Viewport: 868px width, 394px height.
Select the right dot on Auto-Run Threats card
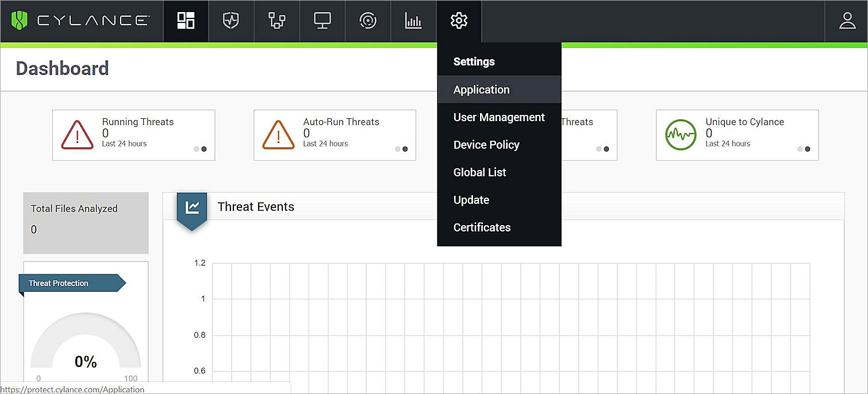[405, 149]
